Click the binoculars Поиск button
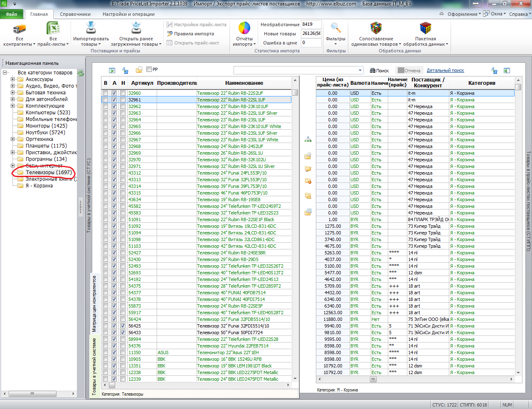The height and width of the screenshot is (409, 532). [379, 71]
